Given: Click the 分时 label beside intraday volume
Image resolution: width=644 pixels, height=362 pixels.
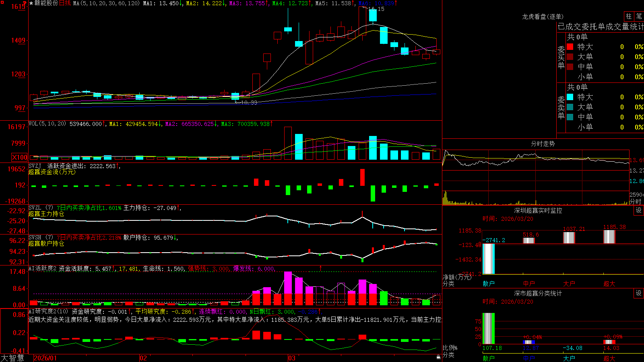Looking at the screenshot, I should [x=636, y=202].
